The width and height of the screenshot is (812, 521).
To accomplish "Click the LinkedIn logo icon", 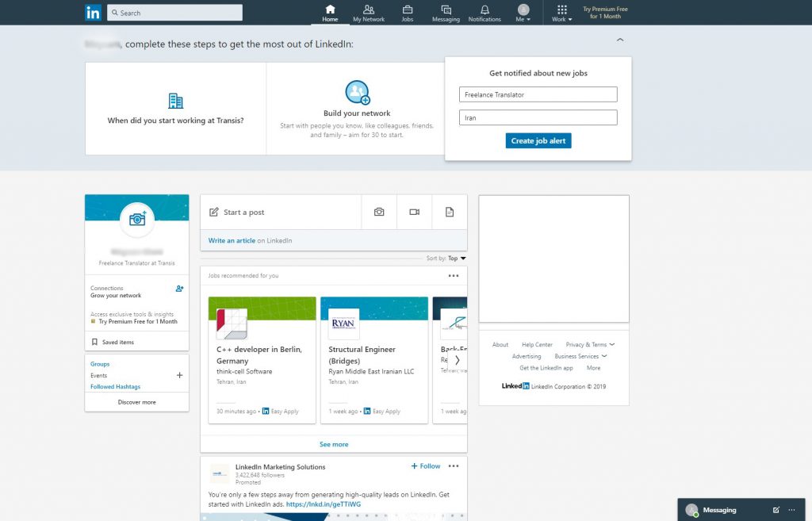I will click(94, 13).
